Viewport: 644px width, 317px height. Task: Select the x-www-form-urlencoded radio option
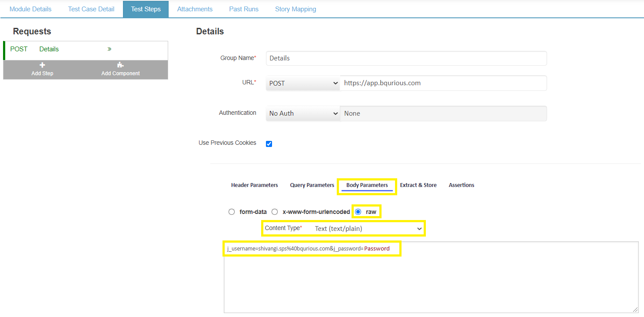tap(275, 212)
